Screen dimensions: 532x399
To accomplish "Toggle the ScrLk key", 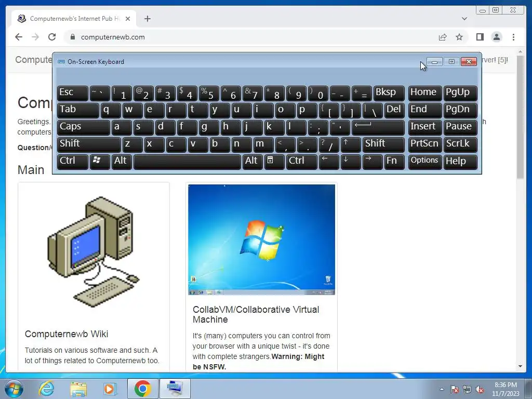I will [x=460, y=144].
